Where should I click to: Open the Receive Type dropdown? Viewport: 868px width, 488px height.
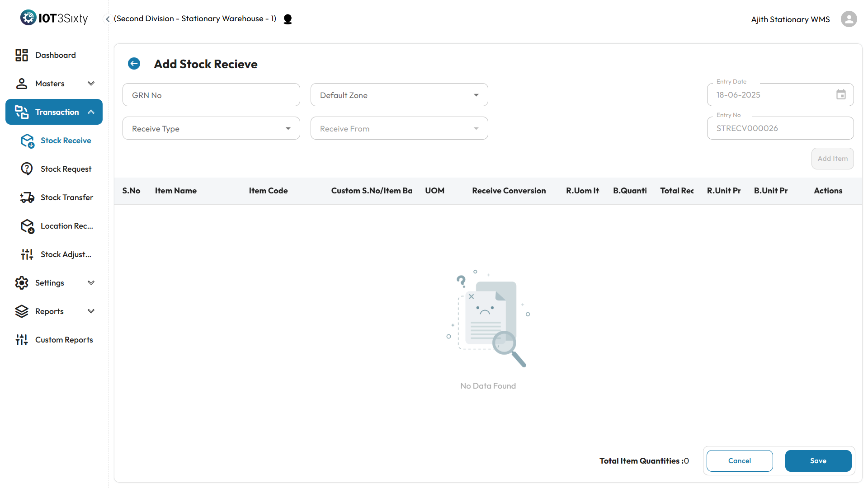211,129
